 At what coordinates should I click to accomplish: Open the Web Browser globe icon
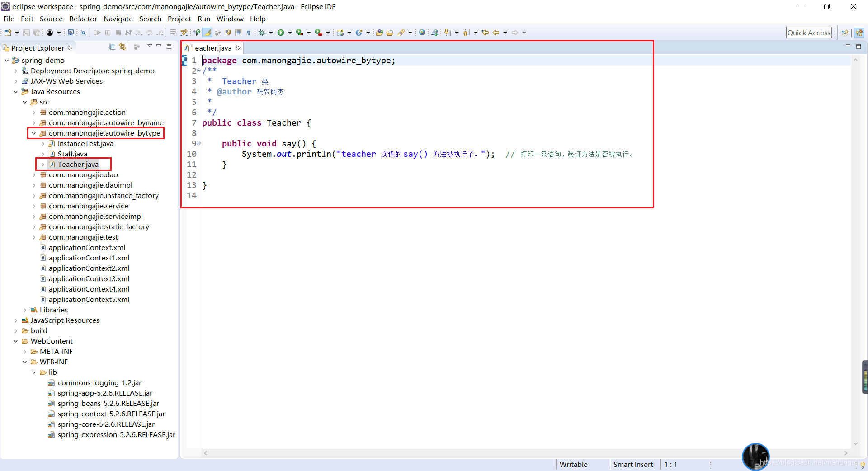(x=422, y=33)
